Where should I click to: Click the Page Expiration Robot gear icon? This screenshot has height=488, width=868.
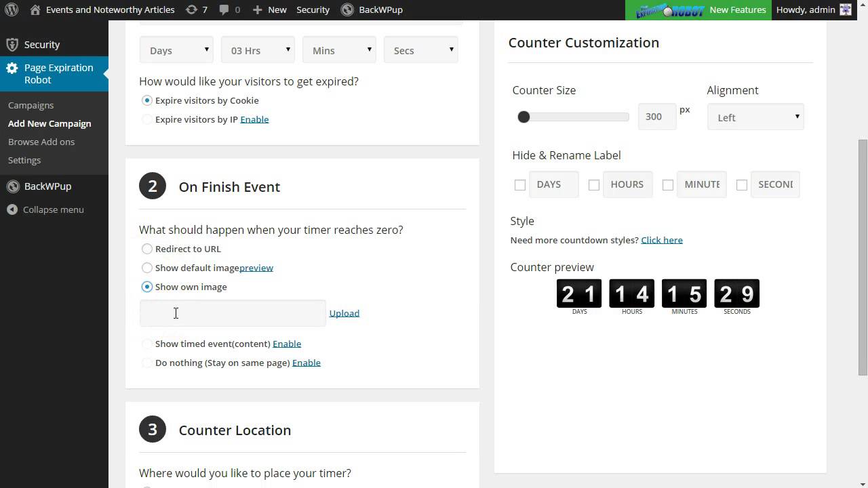tap(12, 68)
